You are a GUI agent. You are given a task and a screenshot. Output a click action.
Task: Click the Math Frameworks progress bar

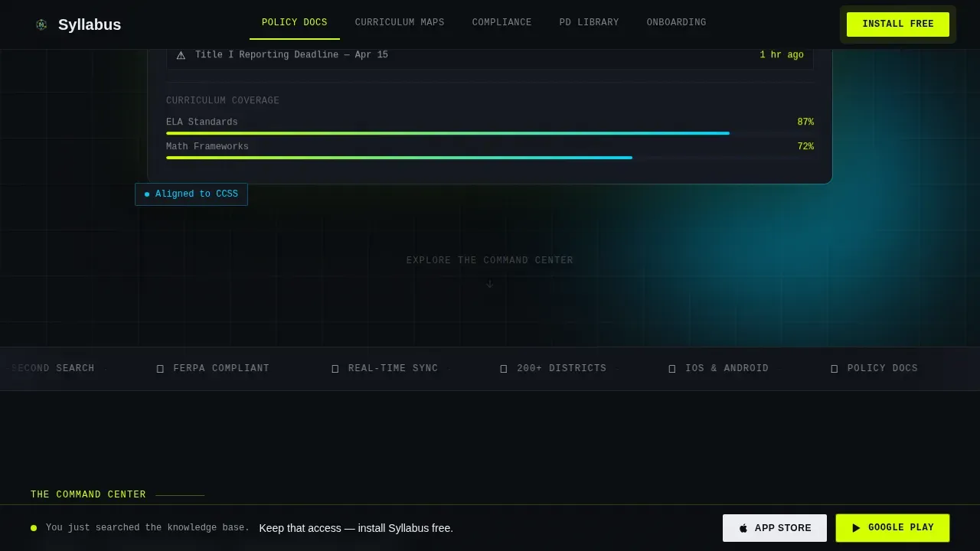490,158
